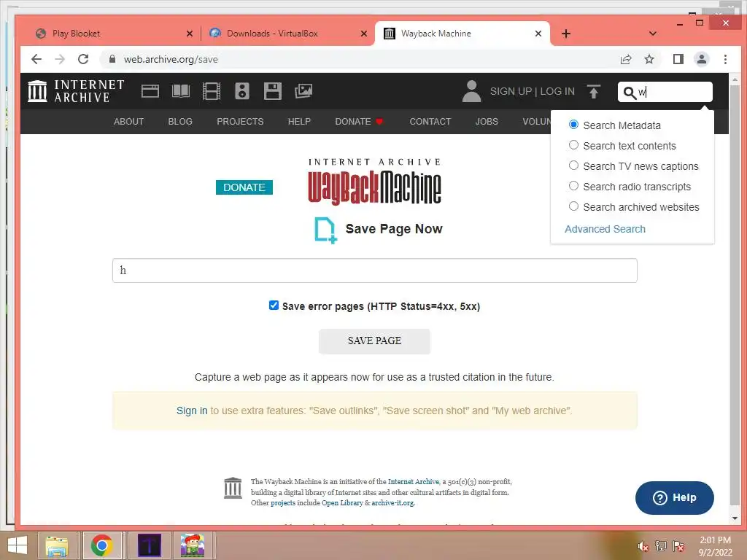
Task: Open the PROJECTS menu item
Action: pos(240,122)
